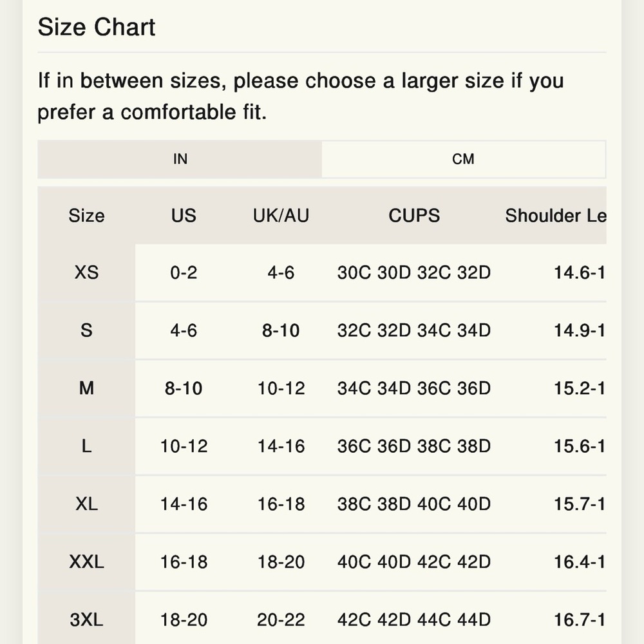Image resolution: width=644 pixels, height=644 pixels.
Task: Click the US 0-2 cell
Action: 184,272
